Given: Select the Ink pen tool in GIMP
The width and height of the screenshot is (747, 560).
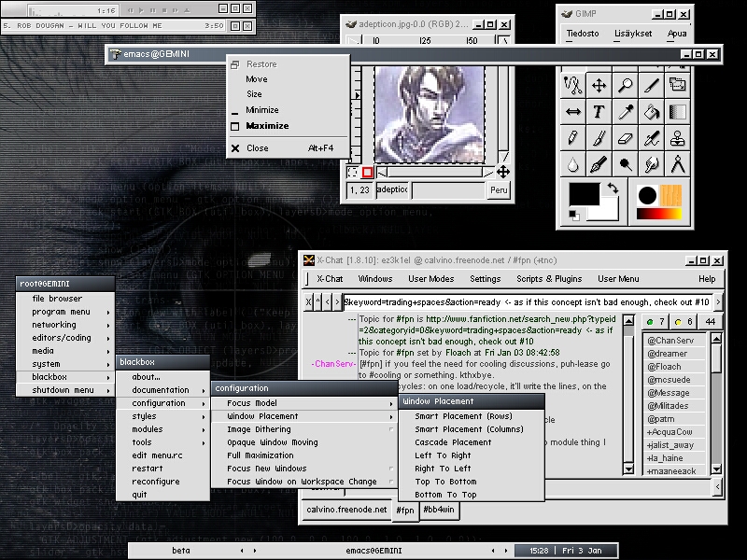Looking at the screenshot, I should point(599,164).
